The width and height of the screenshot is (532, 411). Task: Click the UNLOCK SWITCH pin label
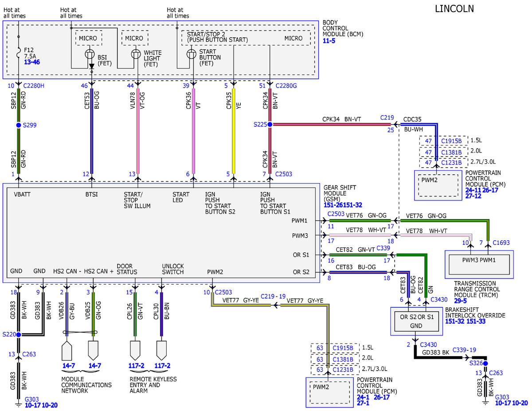coord(173,269)
